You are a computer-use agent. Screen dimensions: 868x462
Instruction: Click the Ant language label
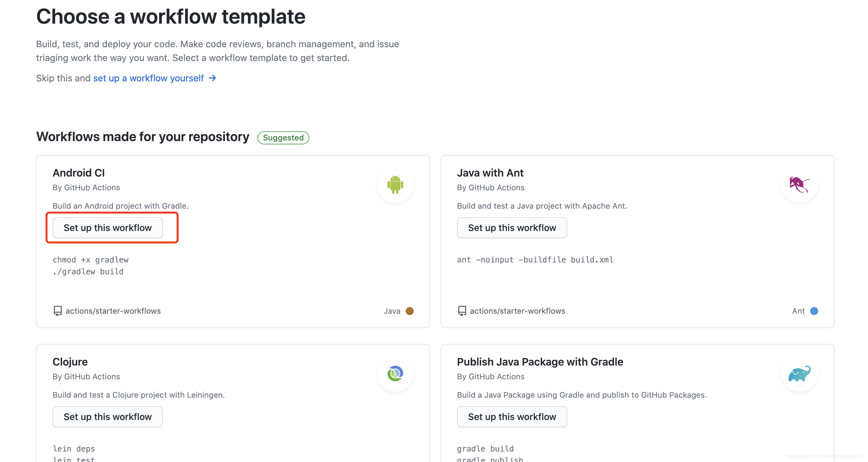coord(798,311)
